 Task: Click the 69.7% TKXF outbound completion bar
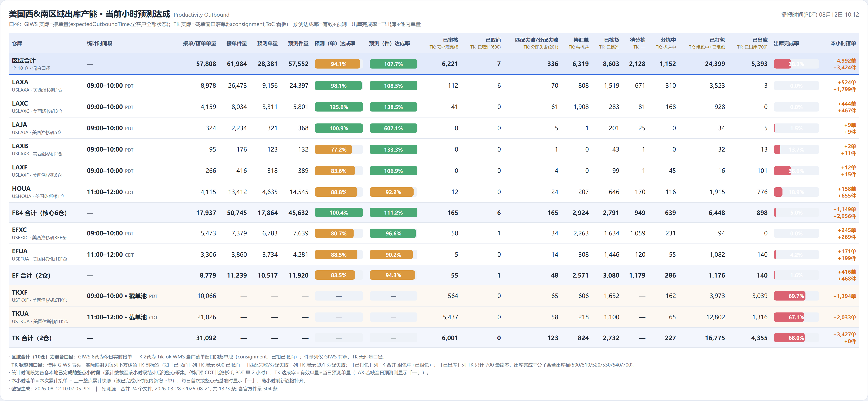789,296
